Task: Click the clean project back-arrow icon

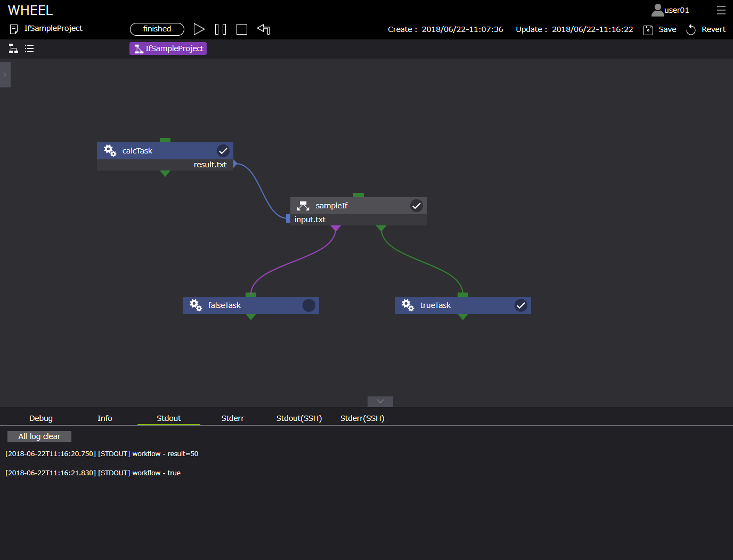Action: pos(264,29)
